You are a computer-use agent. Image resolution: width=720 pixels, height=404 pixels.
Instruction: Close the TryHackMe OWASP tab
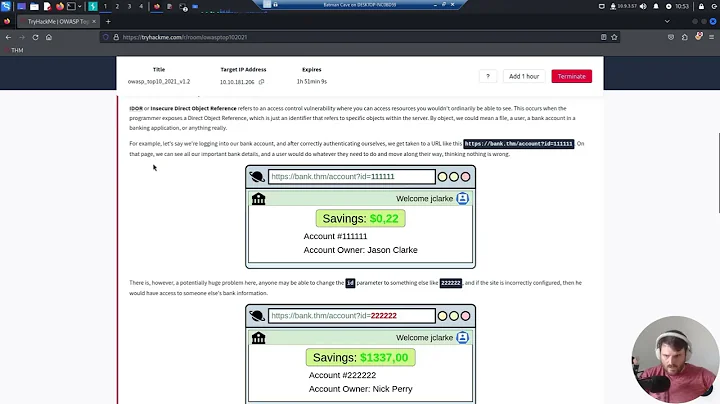click(x=94, y=22)
